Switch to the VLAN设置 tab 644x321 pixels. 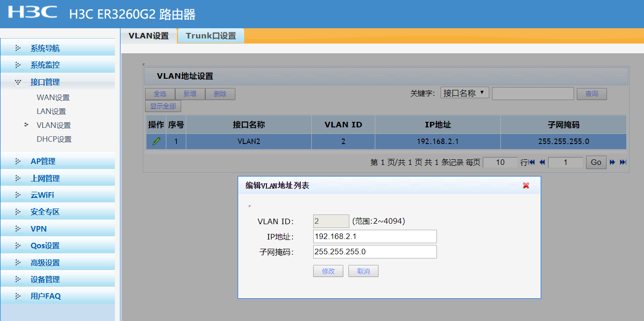click(149, 36)
